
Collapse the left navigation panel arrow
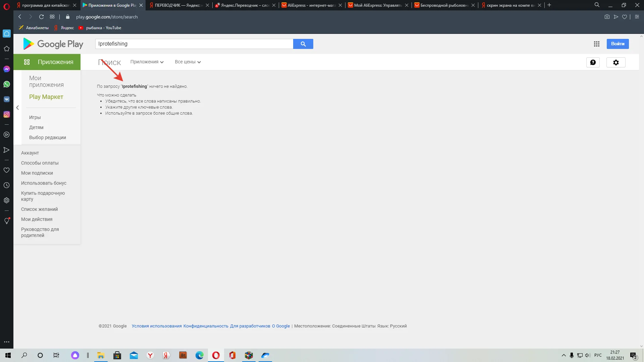click(17, 108)
